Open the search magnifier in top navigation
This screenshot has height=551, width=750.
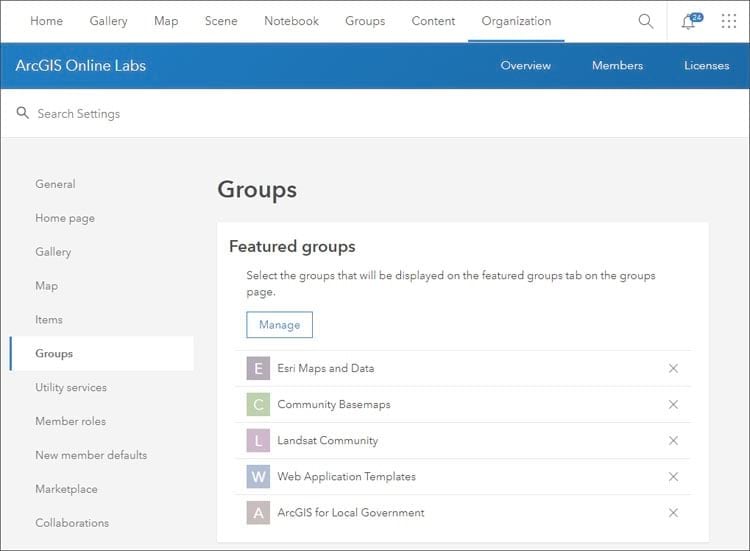[646, 21]
